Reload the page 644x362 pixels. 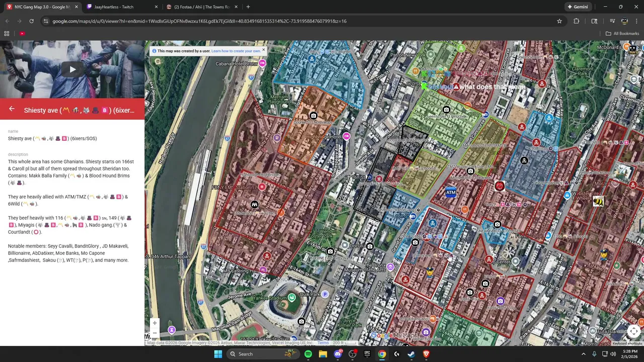pyautogui.click(x=31, y=21)
